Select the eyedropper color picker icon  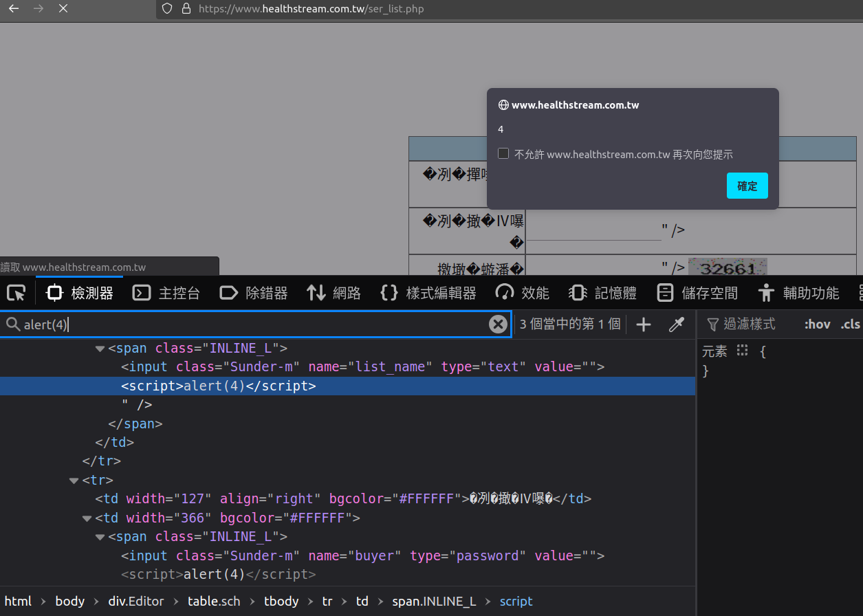[677, 324]
